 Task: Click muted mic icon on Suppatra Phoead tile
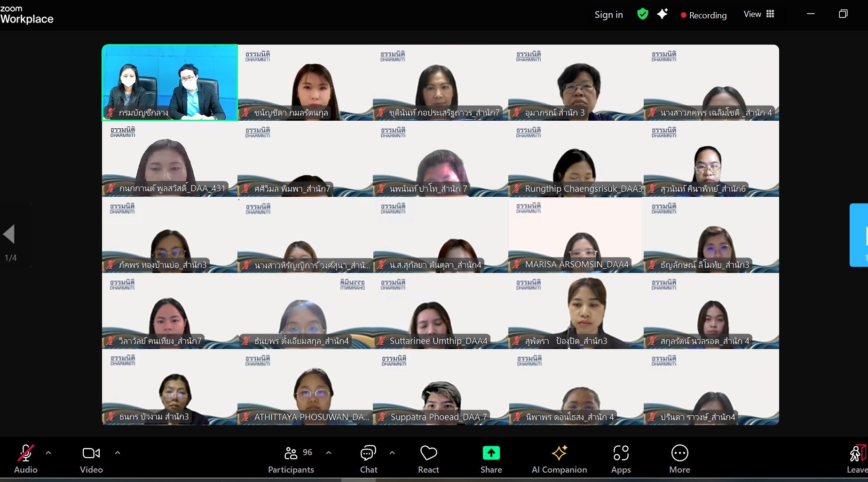click(382, 417)
